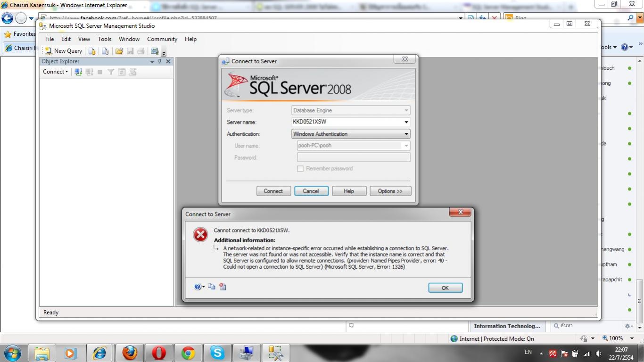Open the Server name dropdown arrow
The width and height of the screenshot is (644, 362).
pyautogui.click(x=405, y=122)
